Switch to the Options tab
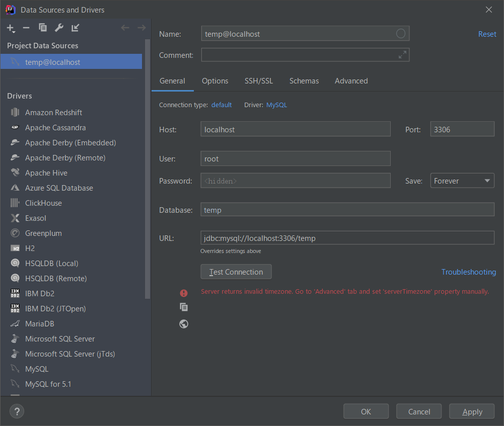504x426 pixels. click(215, 81)
